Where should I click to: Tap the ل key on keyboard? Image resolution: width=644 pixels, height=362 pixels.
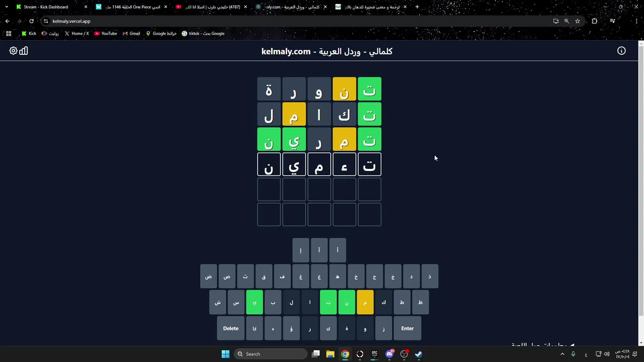click(x=291, y=302)
